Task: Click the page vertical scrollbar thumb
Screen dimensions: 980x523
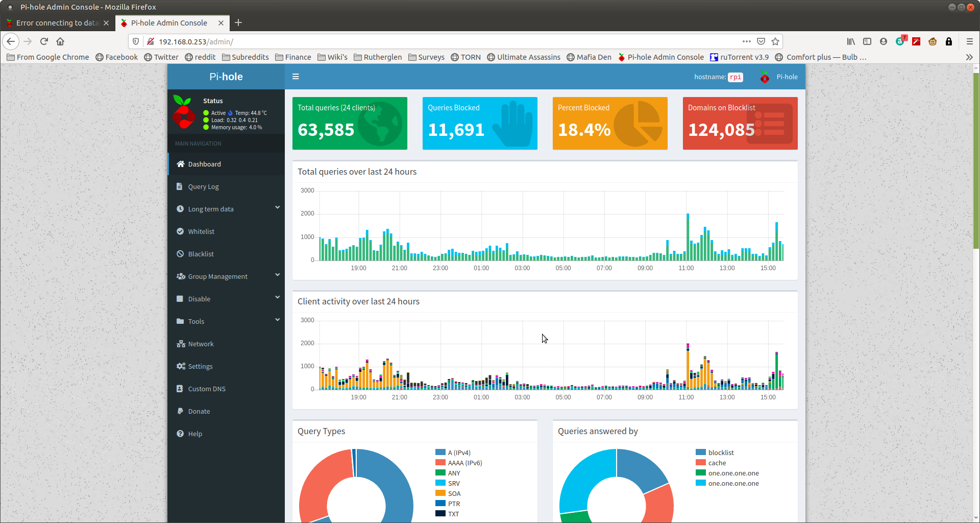Action: tap(976, 161)
